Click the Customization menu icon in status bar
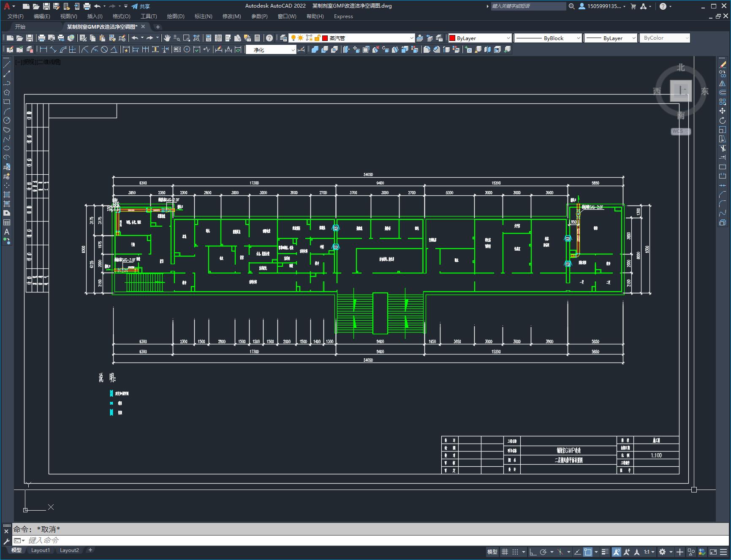The width and height of the screenshot is (731, 560). tap(723, 552)
